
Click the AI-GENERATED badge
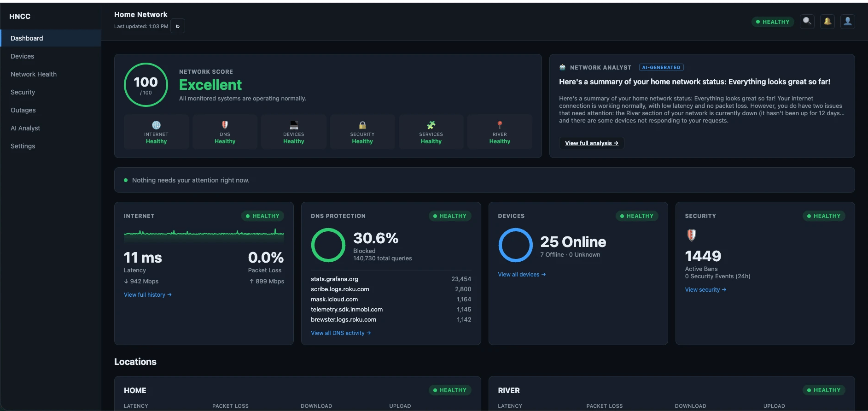(x=661, y=67)
